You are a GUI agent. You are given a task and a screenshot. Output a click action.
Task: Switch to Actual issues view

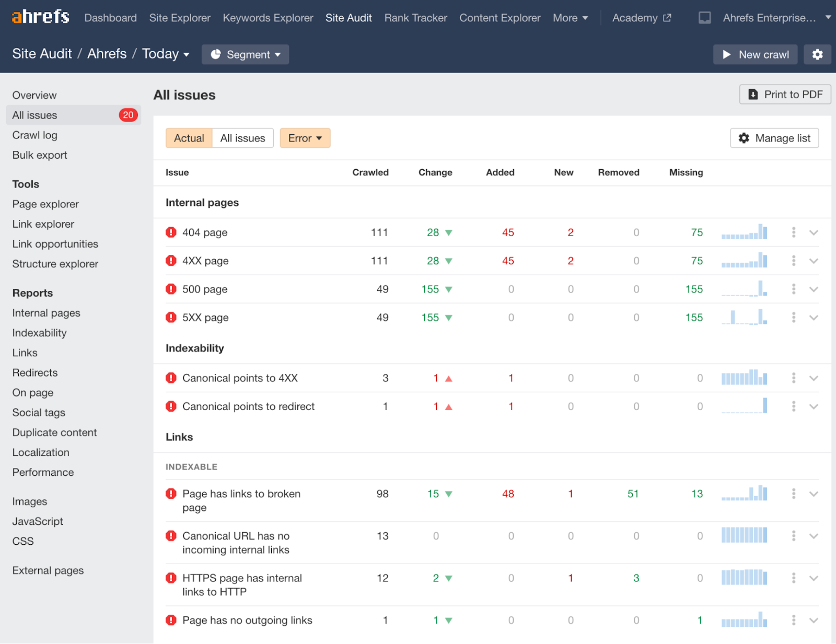pyautogui.click(x=189, y=138)
